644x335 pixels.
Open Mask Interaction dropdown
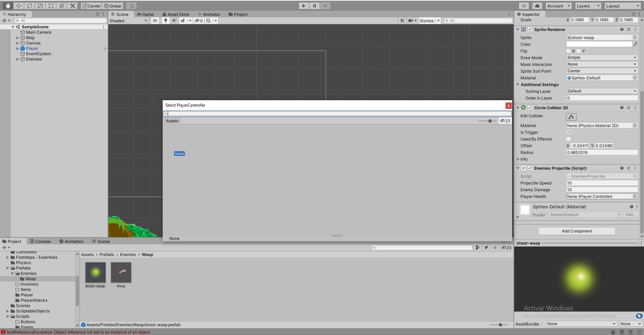pos(602,64)
